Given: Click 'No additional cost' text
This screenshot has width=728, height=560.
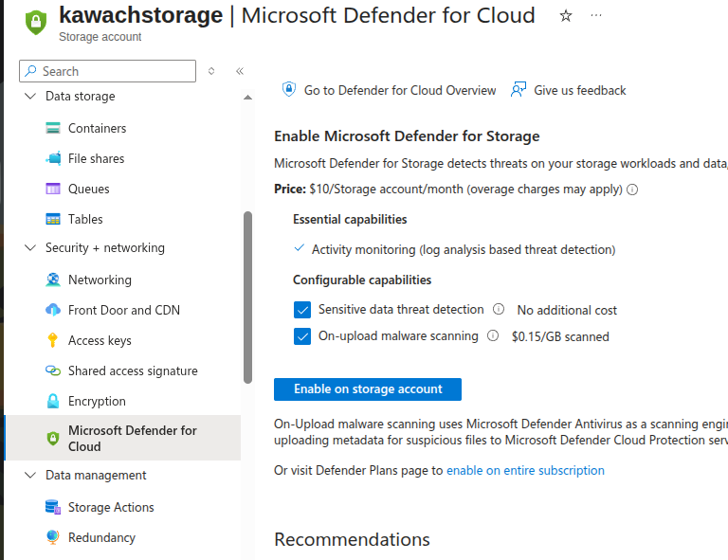Looking at the screenshot, I should coord(567,310).
